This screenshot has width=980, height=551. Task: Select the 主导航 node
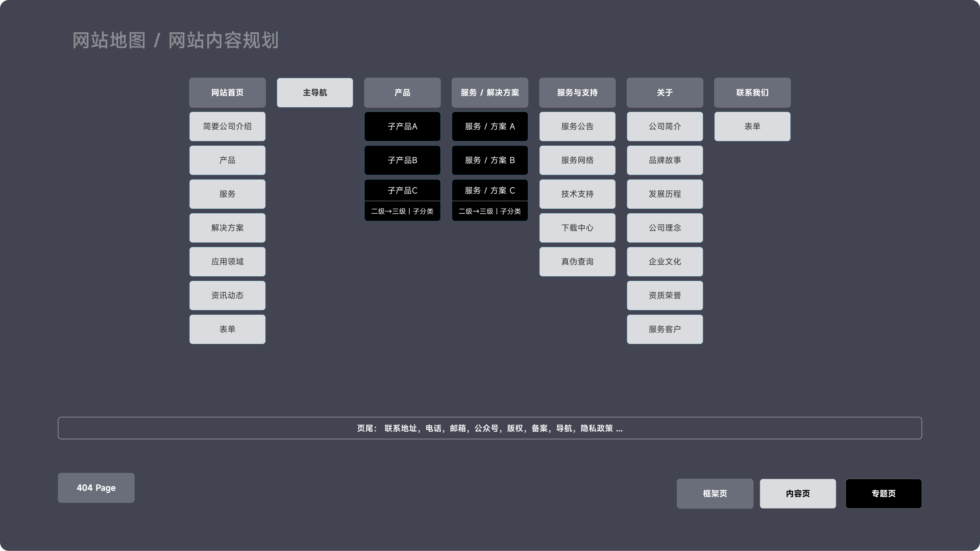315,92
